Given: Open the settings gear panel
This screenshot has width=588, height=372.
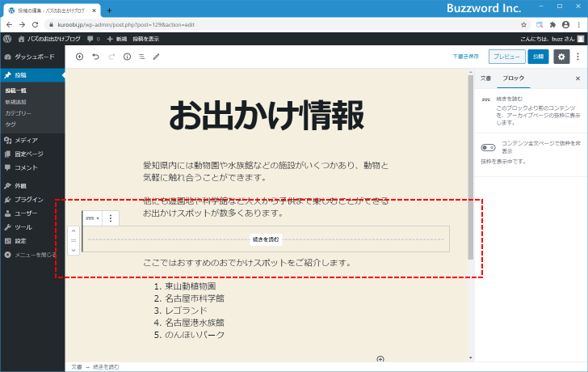Looking at the screenshot, I should (561, 57).
